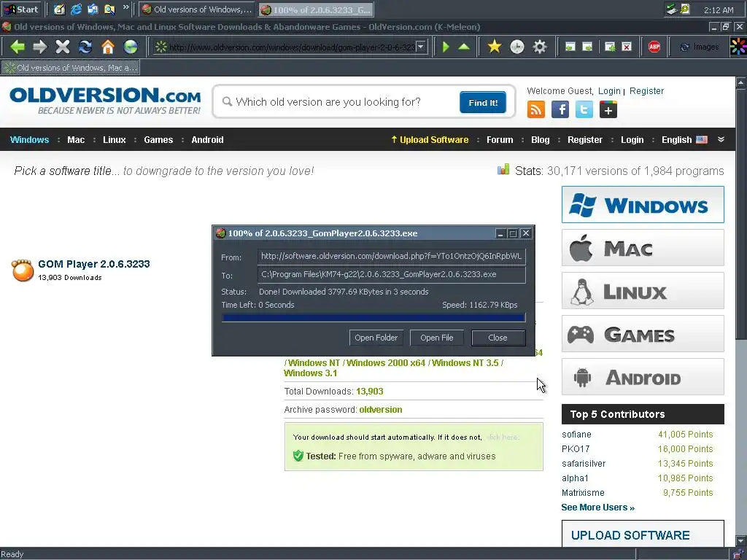This screenshot has height=560, width=747.
Task: Click Open File in download dialog
Action: click(436, 338)
